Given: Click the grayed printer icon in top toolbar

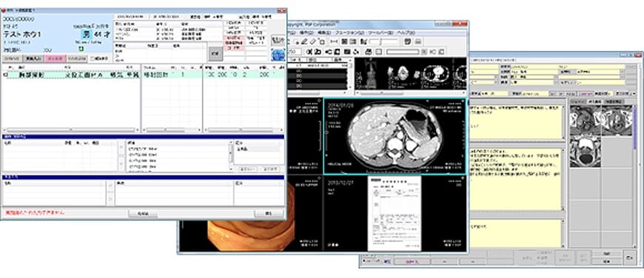Looking at the screenshot, I should pos(418,42).
